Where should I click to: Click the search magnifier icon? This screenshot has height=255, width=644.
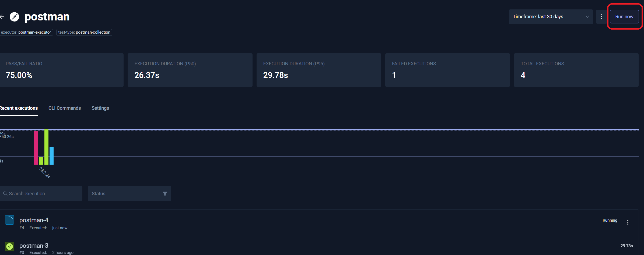pos(5,194)
